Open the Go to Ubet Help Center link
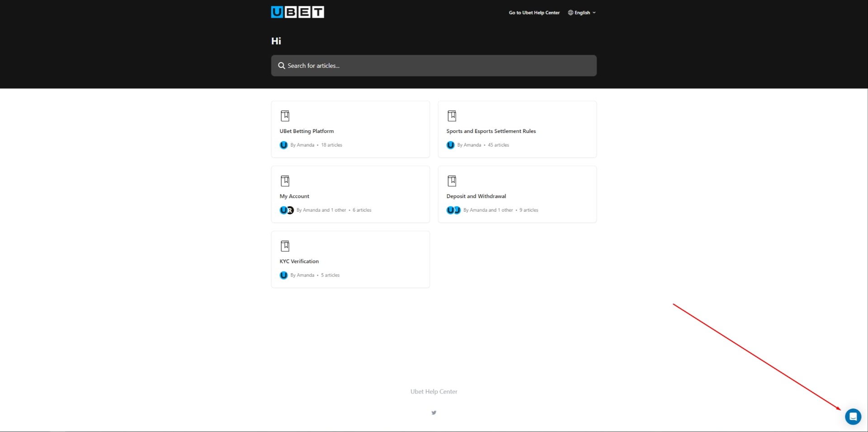The height and width of the screenshot is (432, 868). [x=534, y=13]
